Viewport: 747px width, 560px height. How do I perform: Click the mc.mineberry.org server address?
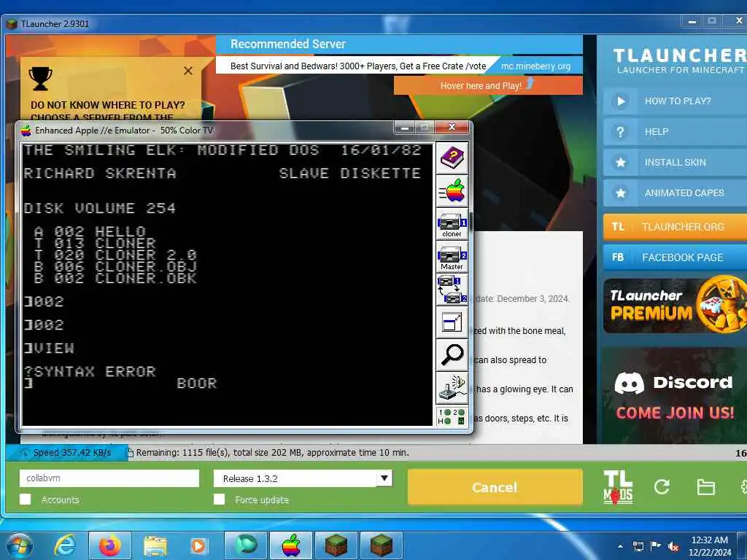[535, 66]
